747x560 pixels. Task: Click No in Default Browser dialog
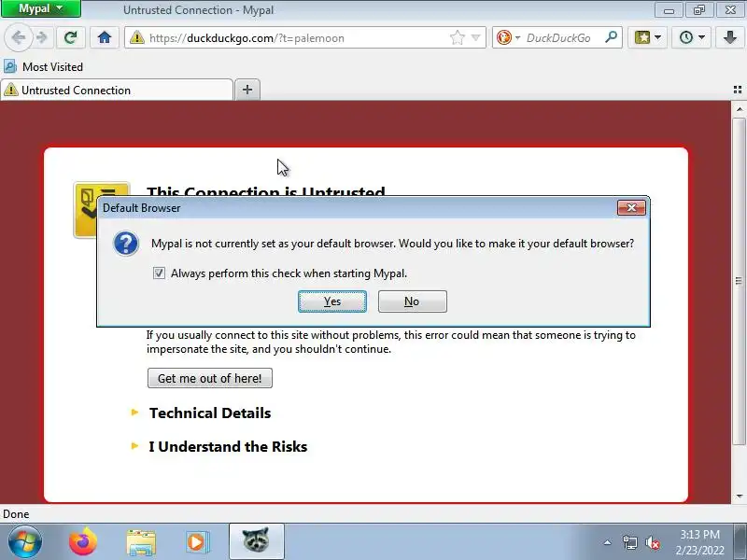pyautogui.click(x=412, y=301)
